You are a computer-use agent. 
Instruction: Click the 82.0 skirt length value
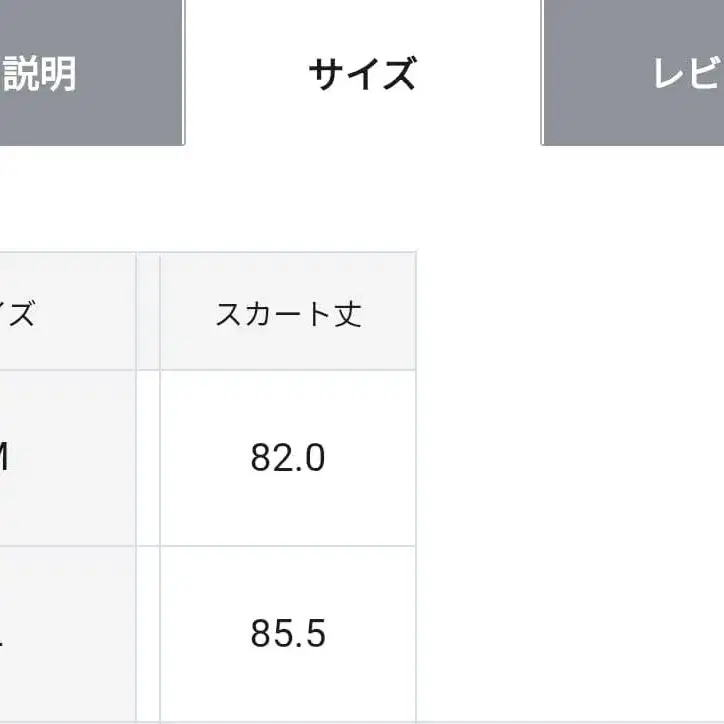(288, 458)
